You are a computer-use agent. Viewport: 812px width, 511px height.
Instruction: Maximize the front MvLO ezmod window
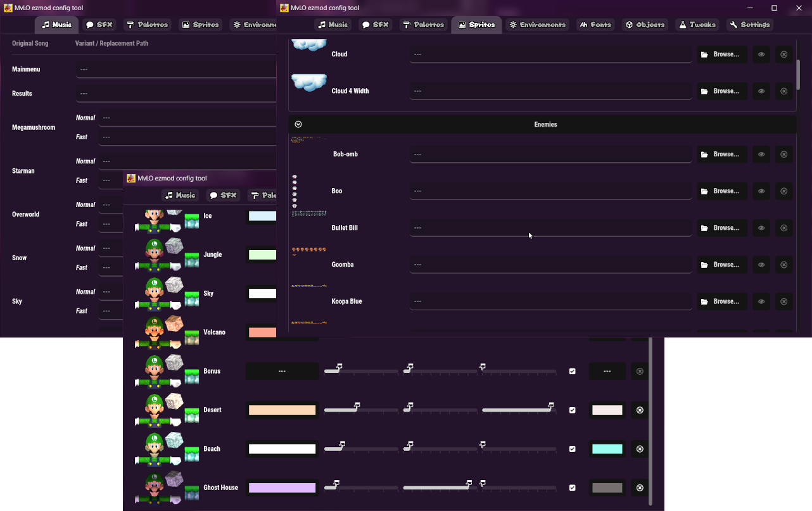click(x=774, y=8)
